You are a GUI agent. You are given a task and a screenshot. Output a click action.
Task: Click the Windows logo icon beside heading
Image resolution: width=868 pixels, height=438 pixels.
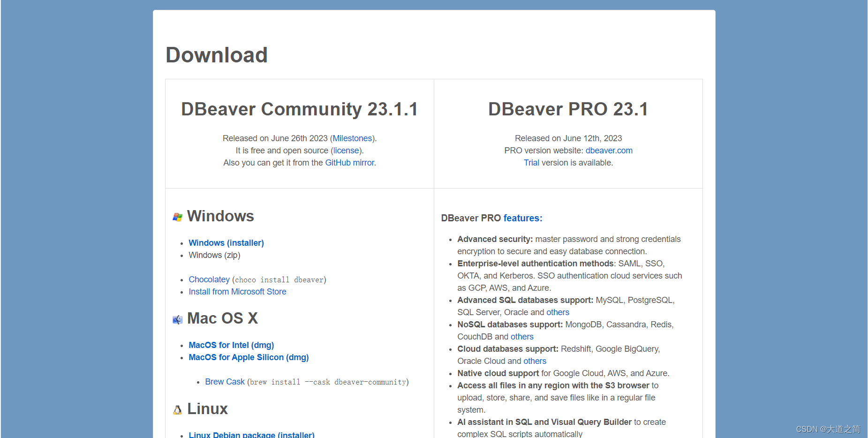coord(177,217)
